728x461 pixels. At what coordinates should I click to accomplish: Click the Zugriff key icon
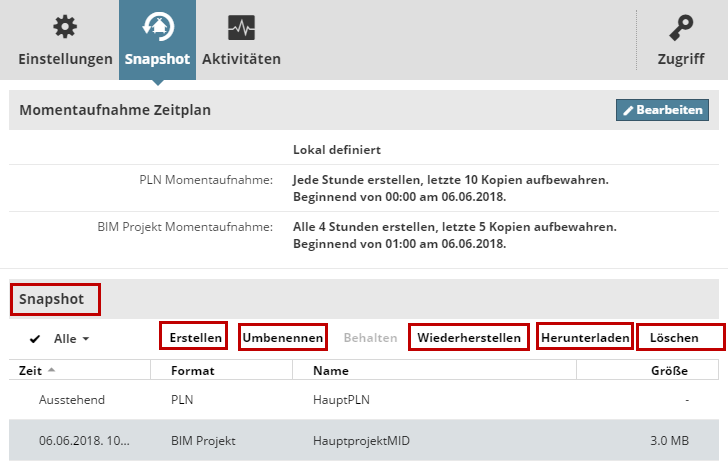coord(680,27)
